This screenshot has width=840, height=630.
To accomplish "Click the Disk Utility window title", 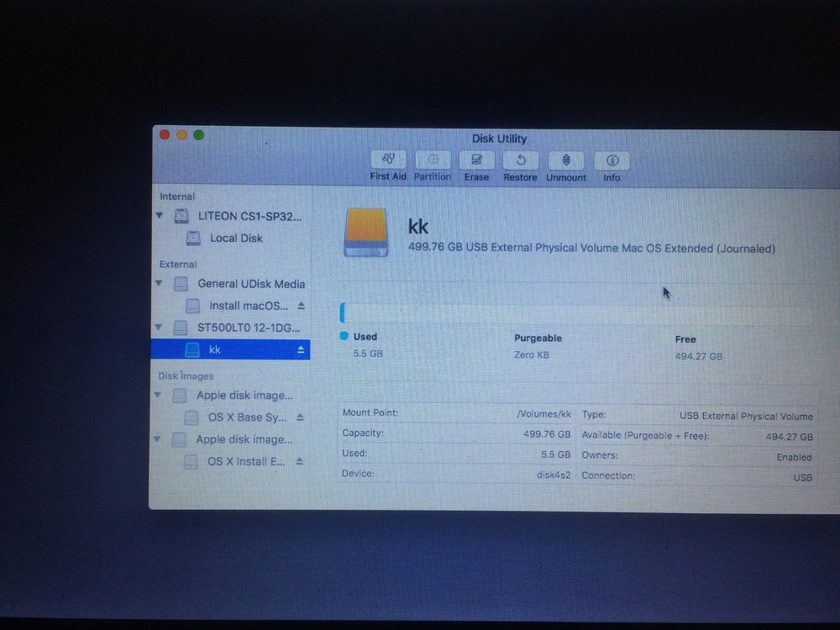I will pos(499,139).
